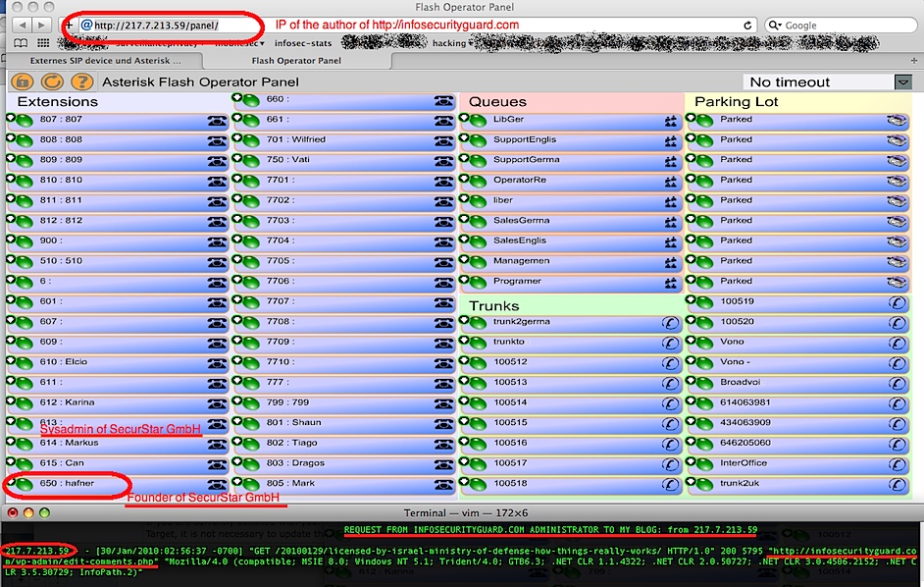Click the queue icon for OperatorRe
924x587 pixels.
[671, 183]
